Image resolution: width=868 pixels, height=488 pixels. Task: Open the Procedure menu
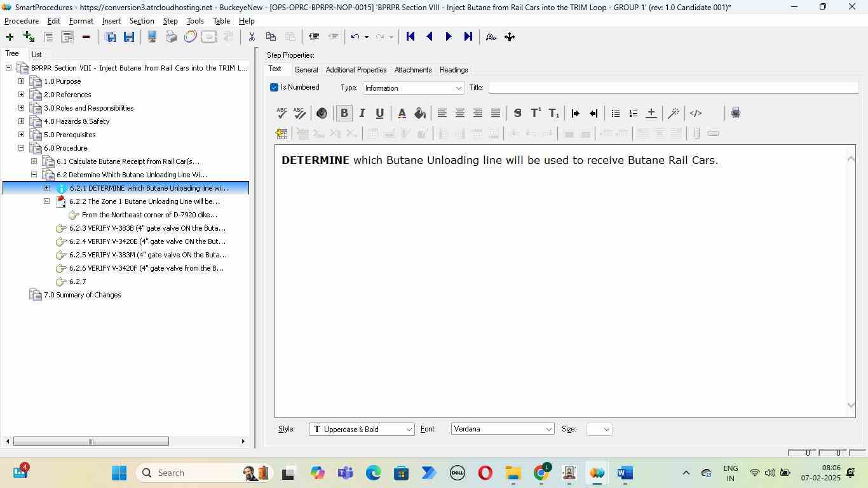pyautogui.click(x=22, y=21)
